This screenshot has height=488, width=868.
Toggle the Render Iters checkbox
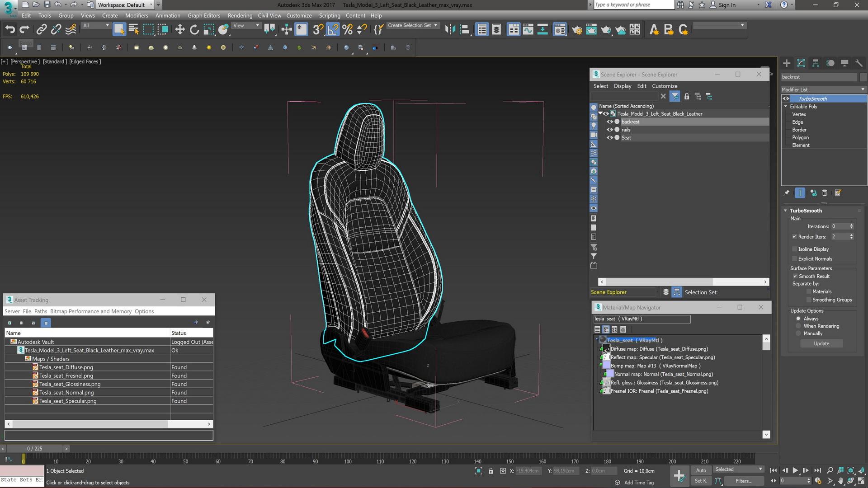click(x=794, y=237)
